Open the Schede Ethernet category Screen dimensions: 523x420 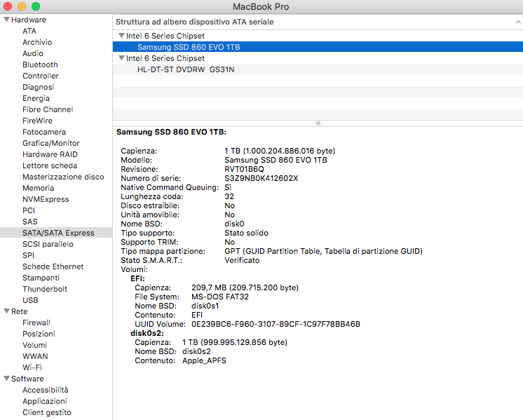tap(53, 266)
